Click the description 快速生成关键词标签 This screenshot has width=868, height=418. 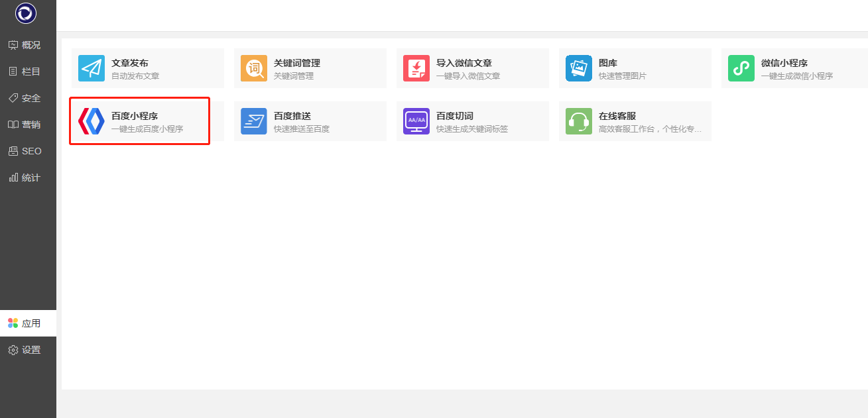click(472, 129)
